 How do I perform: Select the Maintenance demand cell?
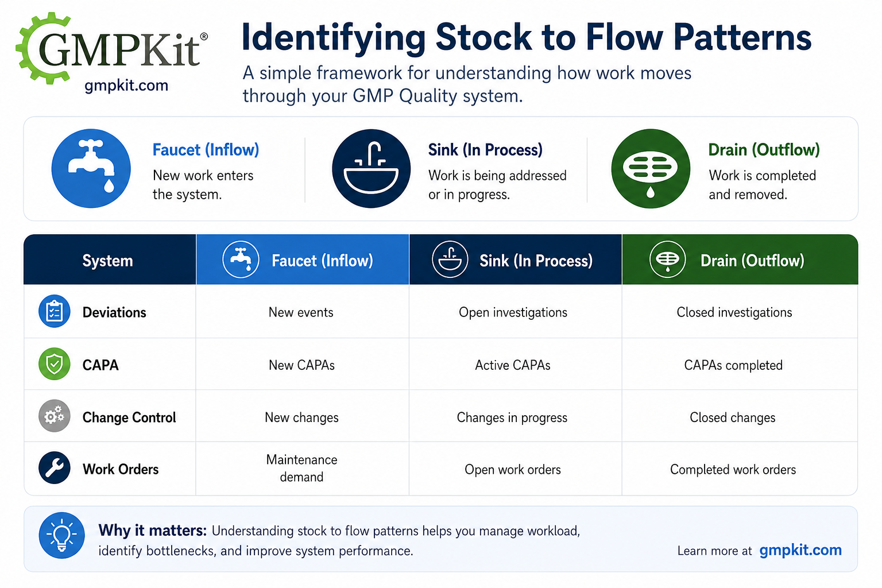(301, 468)
